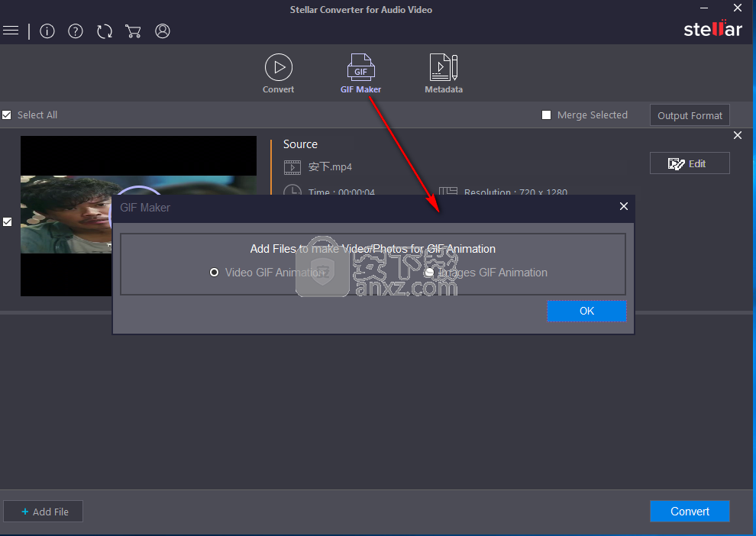The width and height of the screenshot is (756, 536).
Task: Choose Video GIF Animation radio option
Action: click(x=214, y=273)
